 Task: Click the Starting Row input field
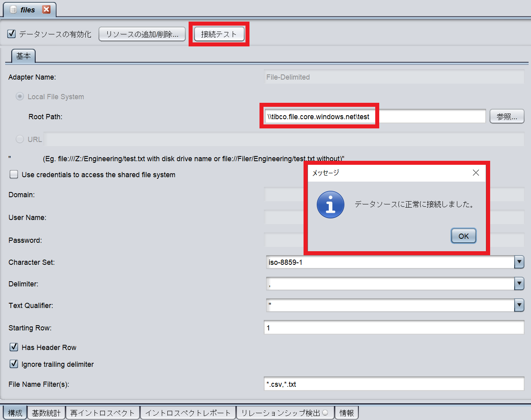394,328
